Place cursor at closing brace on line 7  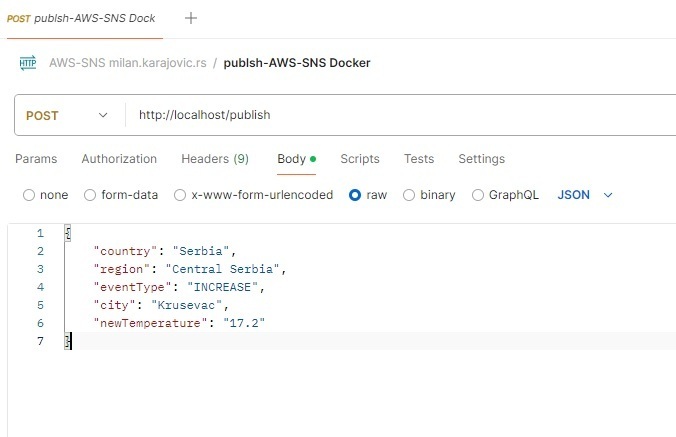click(68, 341)
